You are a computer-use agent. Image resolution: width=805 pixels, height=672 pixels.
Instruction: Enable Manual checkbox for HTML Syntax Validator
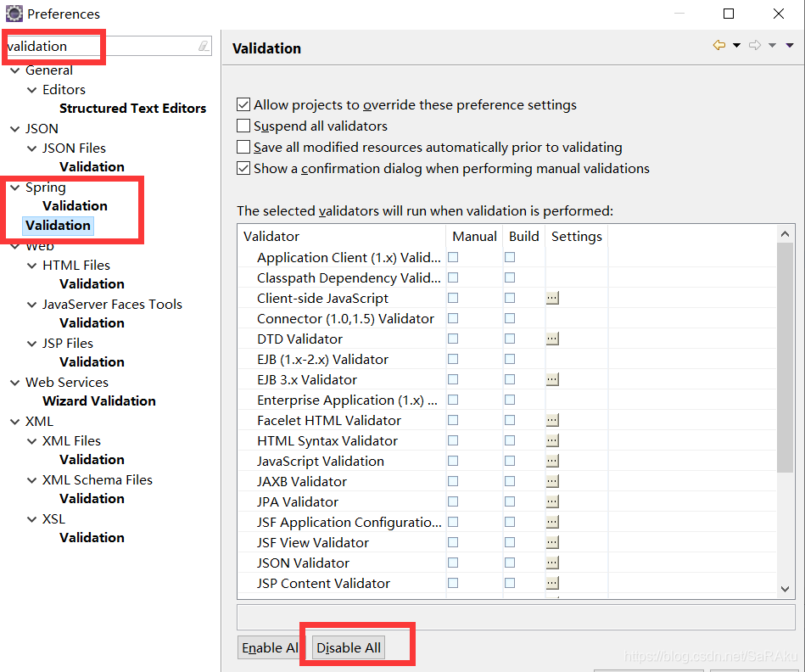[453, 440]
